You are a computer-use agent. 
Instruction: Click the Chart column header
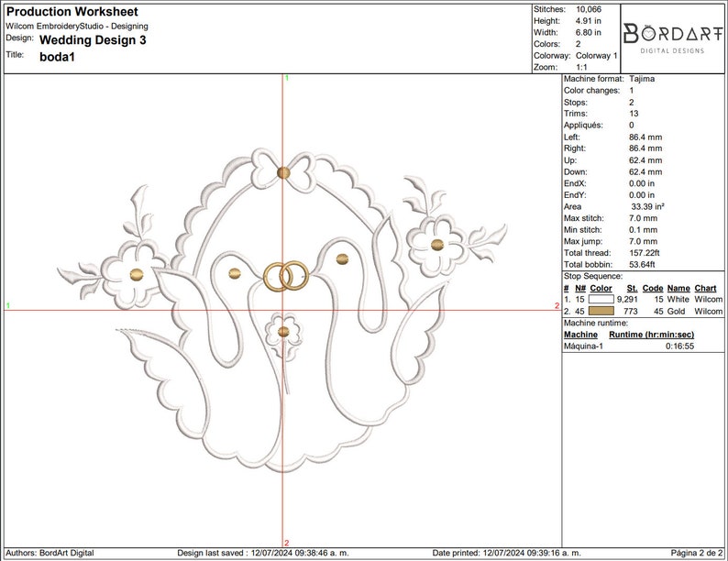[x=705, y=288]
